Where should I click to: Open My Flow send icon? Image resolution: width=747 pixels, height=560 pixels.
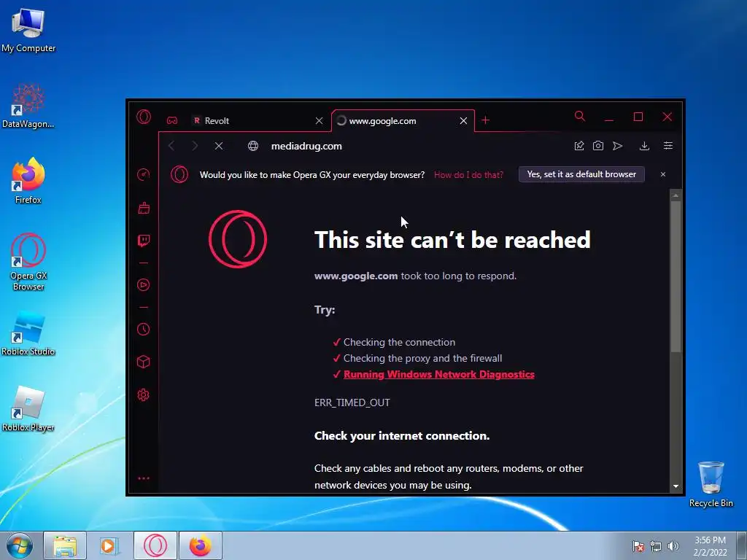[617, 146]
